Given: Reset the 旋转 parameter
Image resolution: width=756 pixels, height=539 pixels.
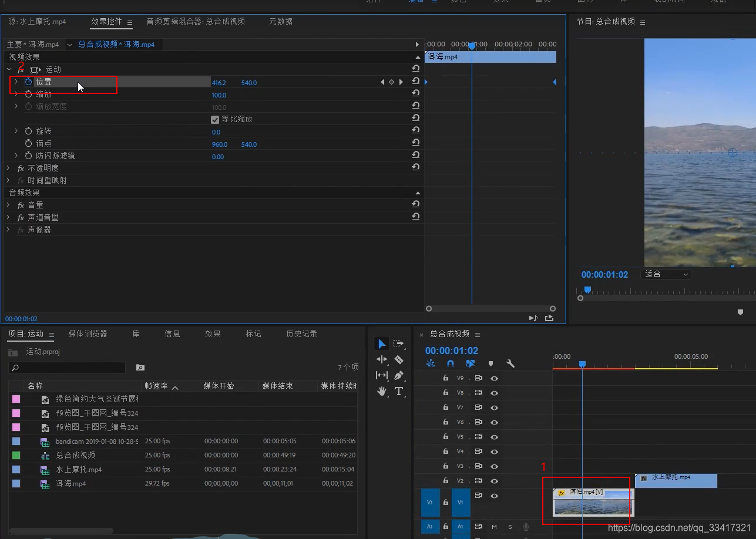Looking at the screenshot, I should 415,130.
